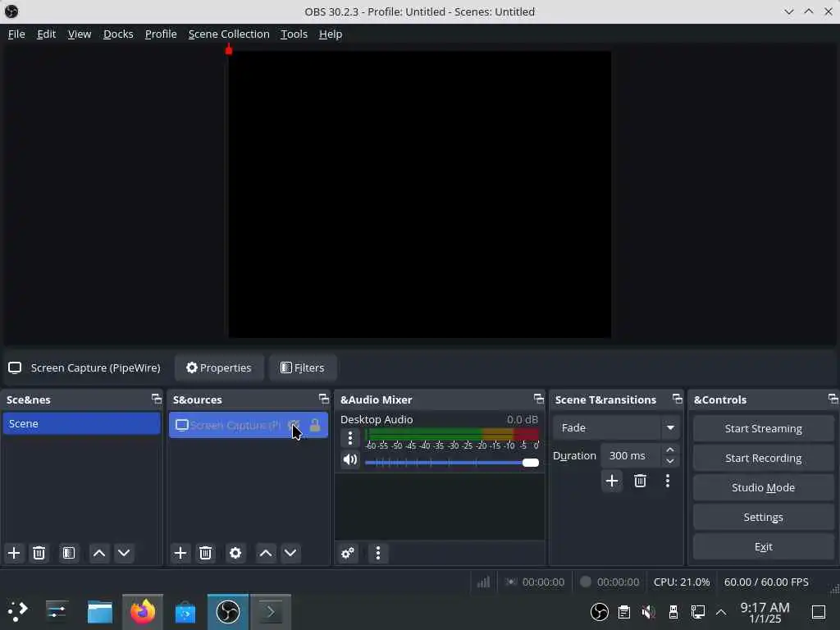Float the Scenes dock icon
This screenshot has height=630, width=840.
point(157,399)
